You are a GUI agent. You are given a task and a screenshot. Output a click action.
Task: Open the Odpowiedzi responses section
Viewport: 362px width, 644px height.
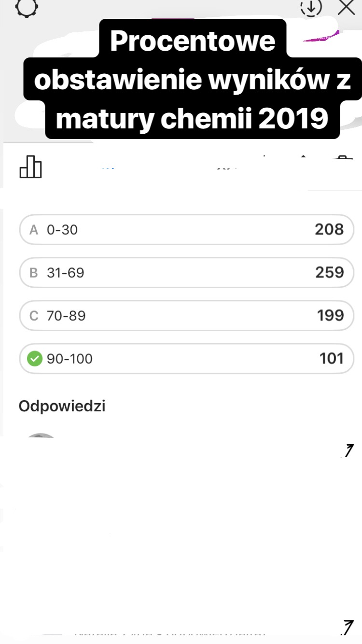(x=62, y=406)
